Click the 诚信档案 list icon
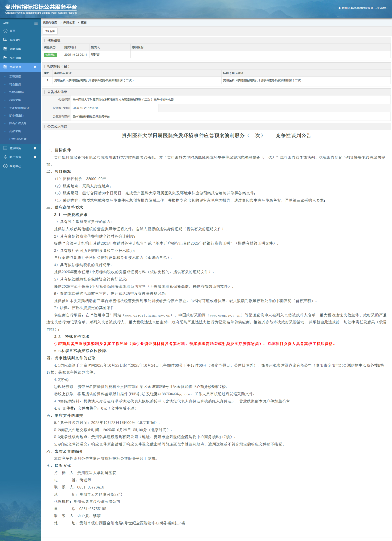 [5, 148]
